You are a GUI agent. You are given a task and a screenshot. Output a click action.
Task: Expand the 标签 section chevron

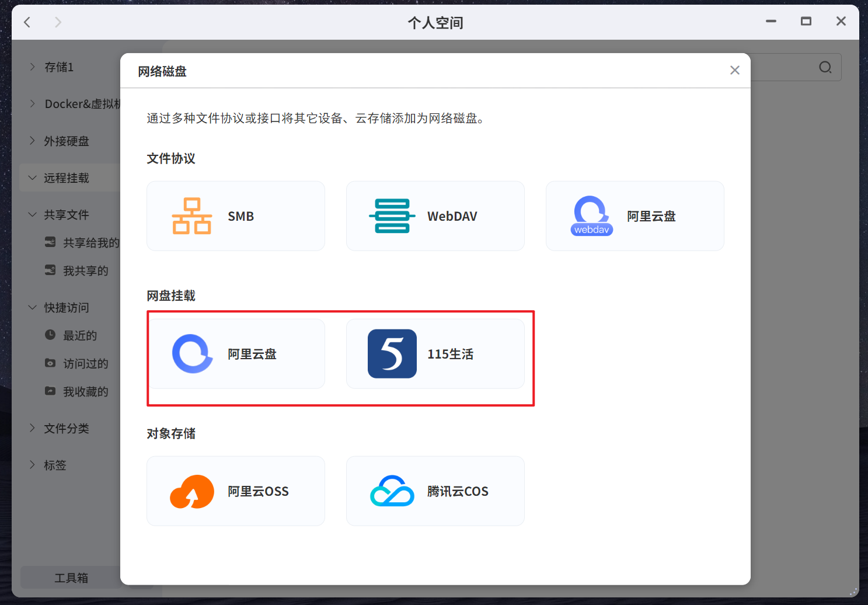(x=32, y=465)
